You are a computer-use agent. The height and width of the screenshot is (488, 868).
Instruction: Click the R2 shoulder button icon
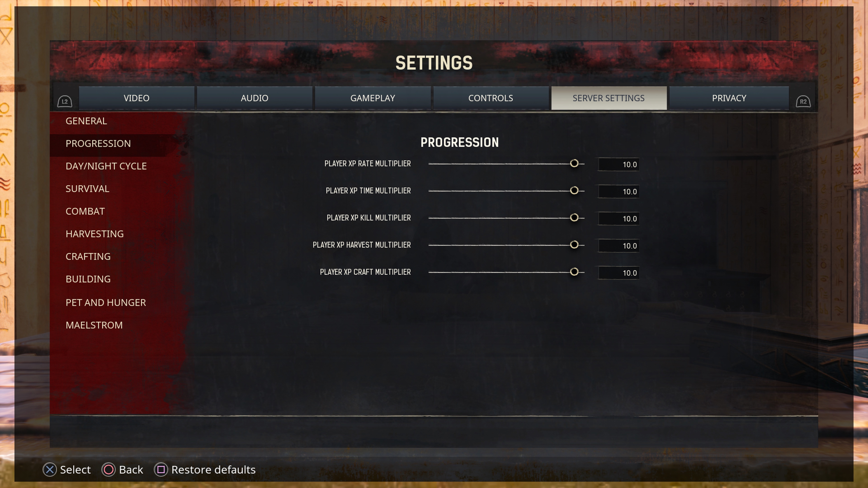pos(803,101)
